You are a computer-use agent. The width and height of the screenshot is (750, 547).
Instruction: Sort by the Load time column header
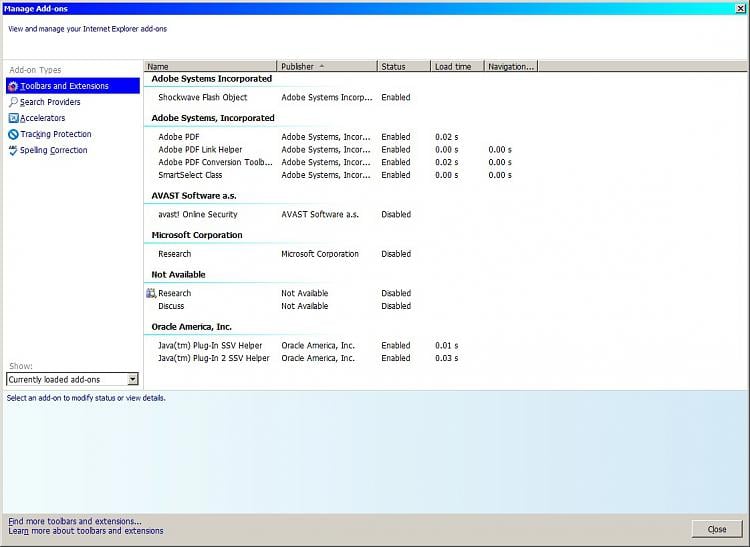pyautogui.click(x=457, y=66)
